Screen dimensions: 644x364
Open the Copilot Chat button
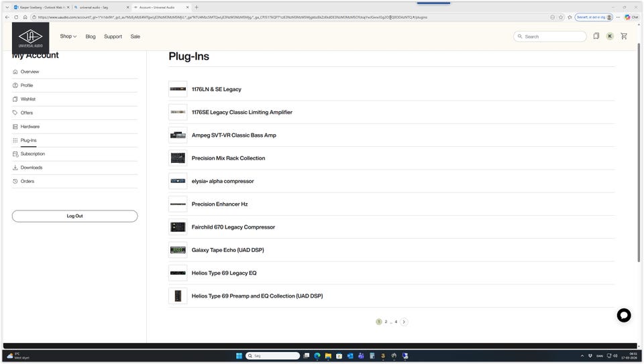(x=631, y=17)
